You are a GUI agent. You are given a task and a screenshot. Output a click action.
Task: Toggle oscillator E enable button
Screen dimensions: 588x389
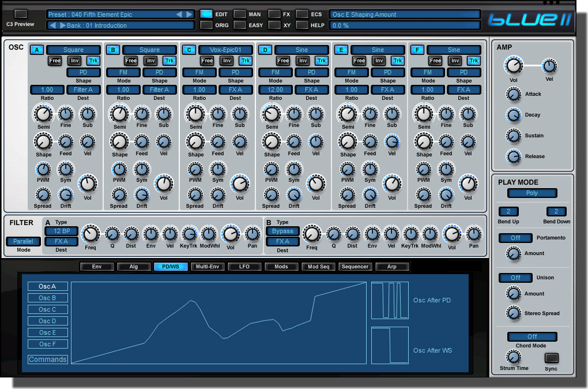(x=341, y=50)
